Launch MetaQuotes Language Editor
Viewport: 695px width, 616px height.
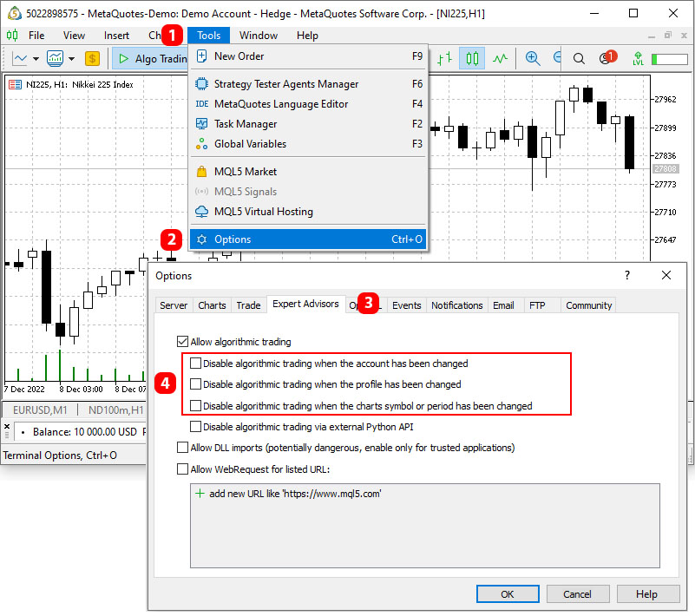pyautogui.click(x=309, y=104)
